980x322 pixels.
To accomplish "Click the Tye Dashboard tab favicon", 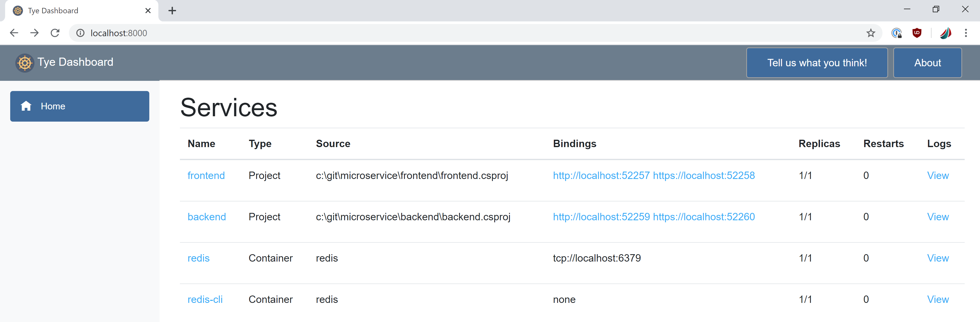I will point(18,11).
